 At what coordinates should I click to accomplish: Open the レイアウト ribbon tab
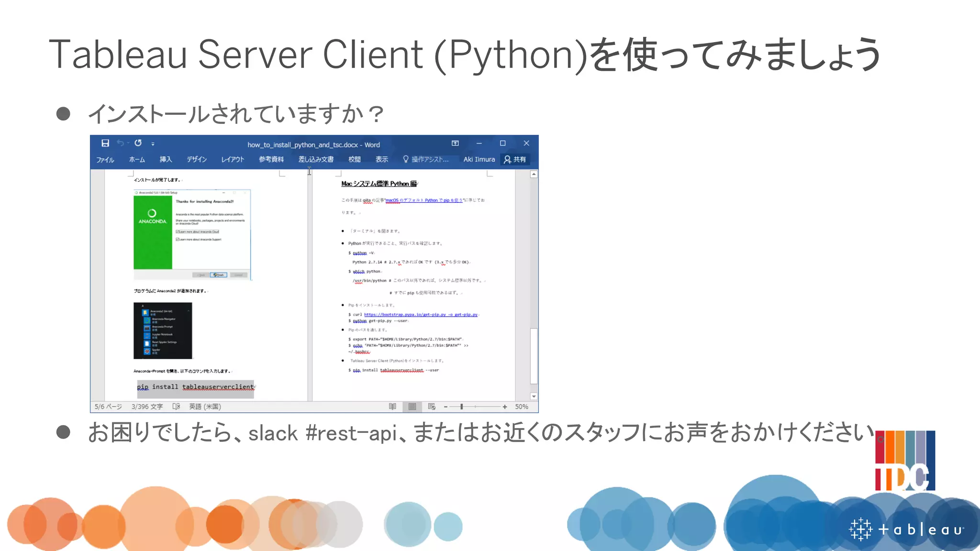pos(233,159)
